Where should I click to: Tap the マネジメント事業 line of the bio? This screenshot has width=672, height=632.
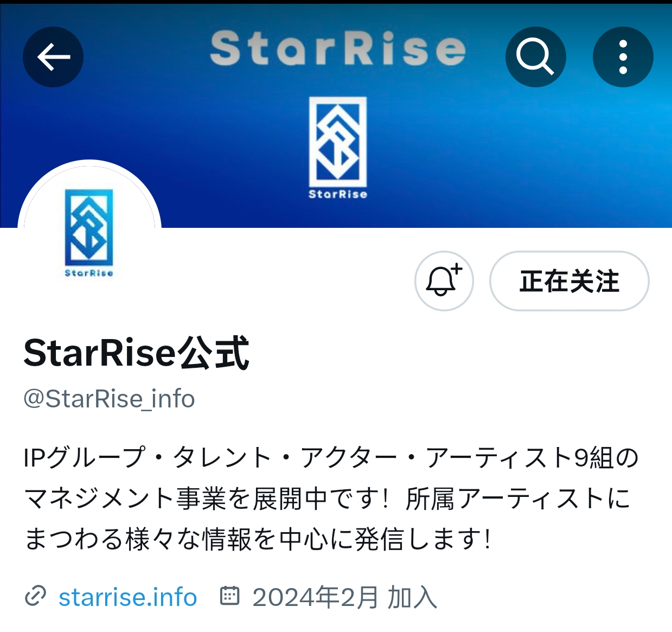coord(328,499)
